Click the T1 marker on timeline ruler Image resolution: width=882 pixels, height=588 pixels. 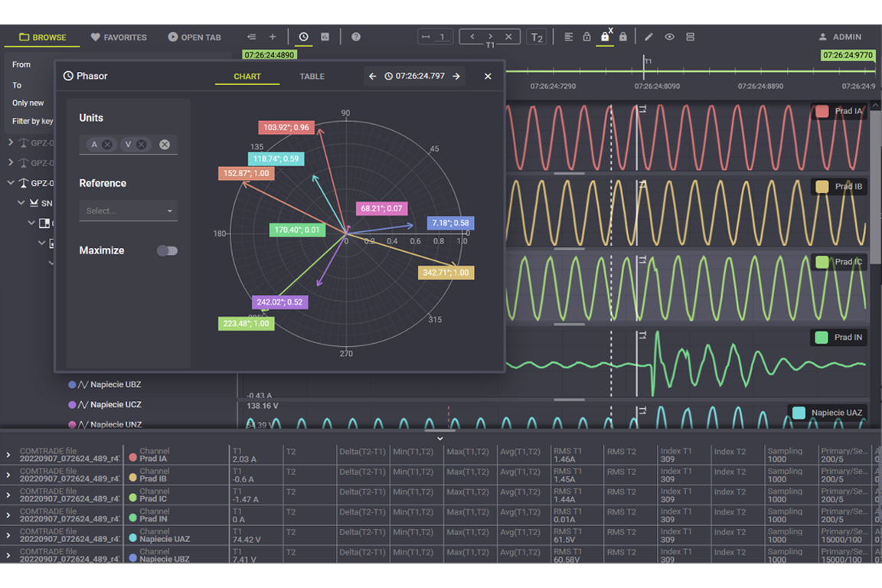[645, 63]
